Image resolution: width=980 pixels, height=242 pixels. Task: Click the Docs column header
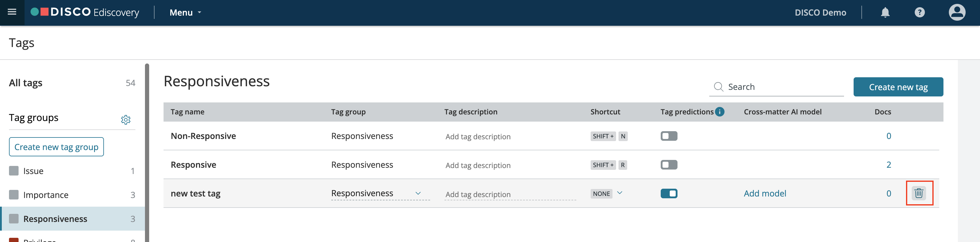click(x=883, y=112)
